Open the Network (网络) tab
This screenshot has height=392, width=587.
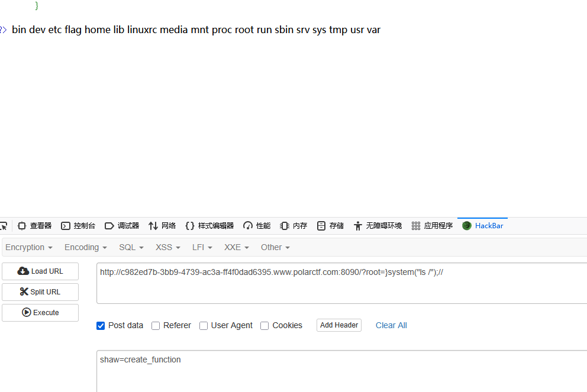(x=162, y=225)
